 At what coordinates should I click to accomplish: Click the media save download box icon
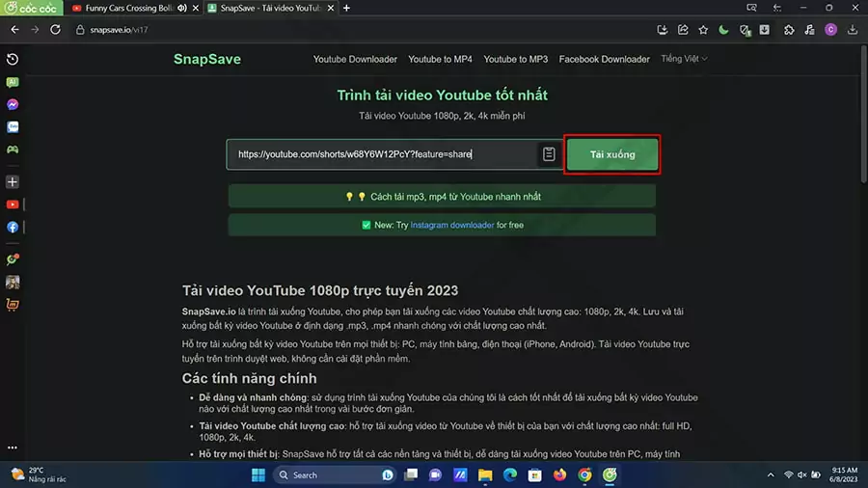765,30
